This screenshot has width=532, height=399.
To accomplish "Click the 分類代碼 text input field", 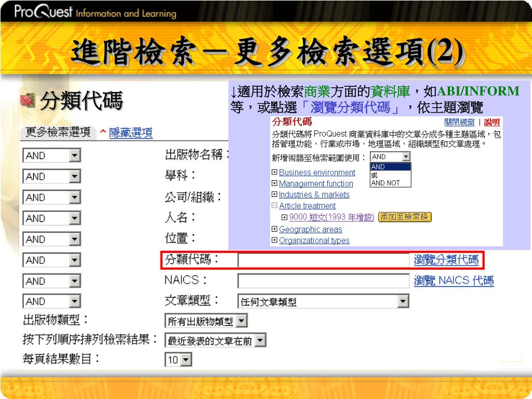I will tap(323, 260).
